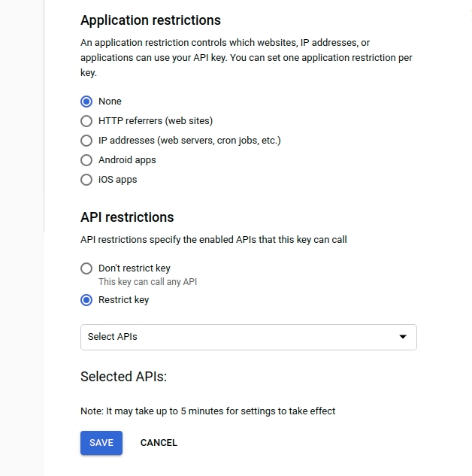Select the None application restriction radio button
The width and height of the screenshot is (472, 476).
(x=86, y=102)
